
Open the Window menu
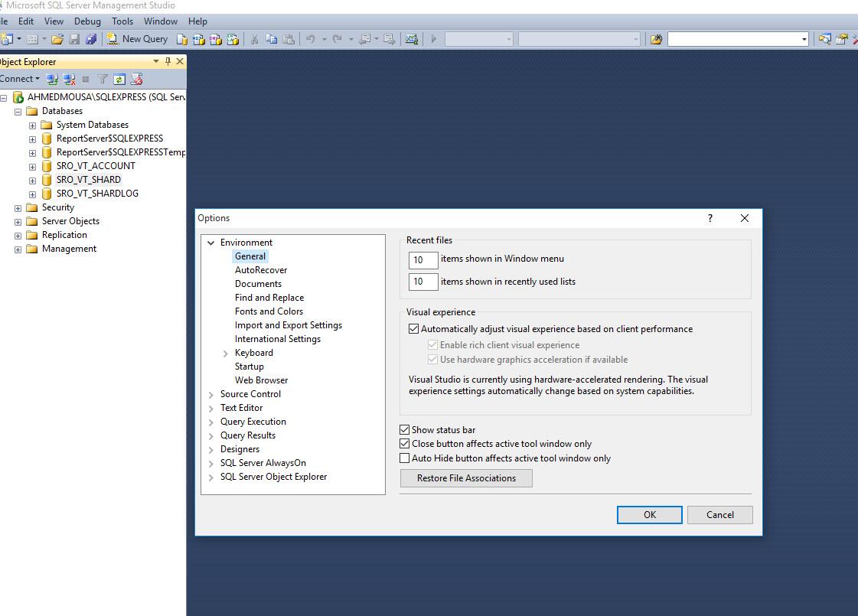[160, 21]
